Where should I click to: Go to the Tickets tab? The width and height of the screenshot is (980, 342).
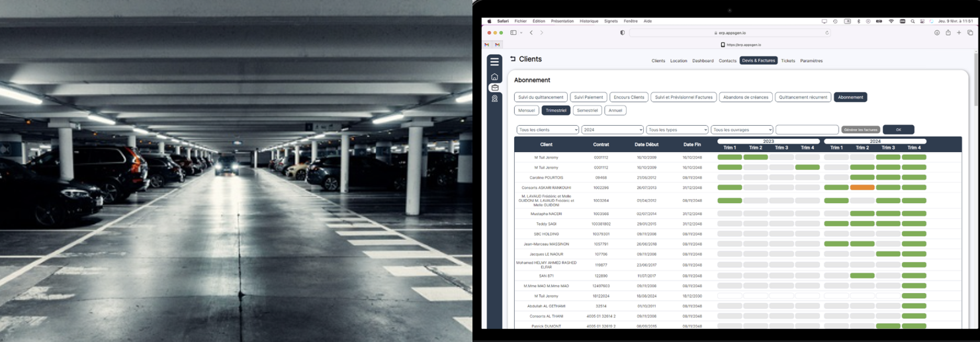pyautogui.click(x=788, y=61)
